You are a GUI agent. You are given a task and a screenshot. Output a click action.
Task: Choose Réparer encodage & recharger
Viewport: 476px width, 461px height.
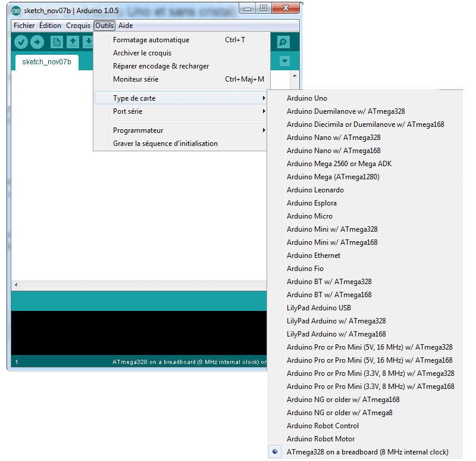pyautogui.click(x=180, y=66)
